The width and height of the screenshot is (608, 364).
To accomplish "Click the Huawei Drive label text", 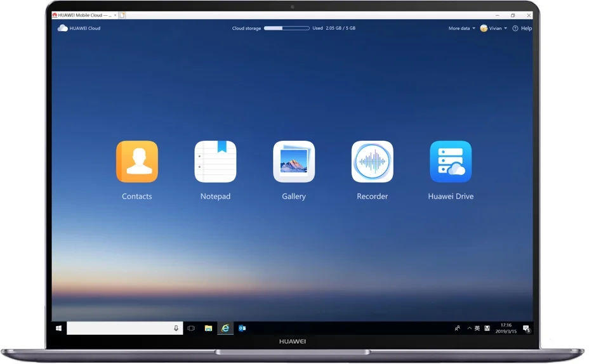I will point(451,196).
